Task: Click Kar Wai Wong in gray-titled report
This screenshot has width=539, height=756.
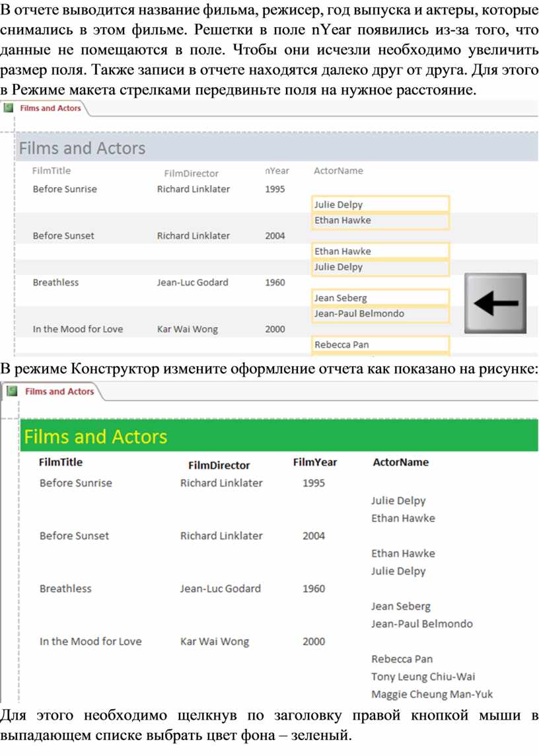Action: tap(187, 329)
